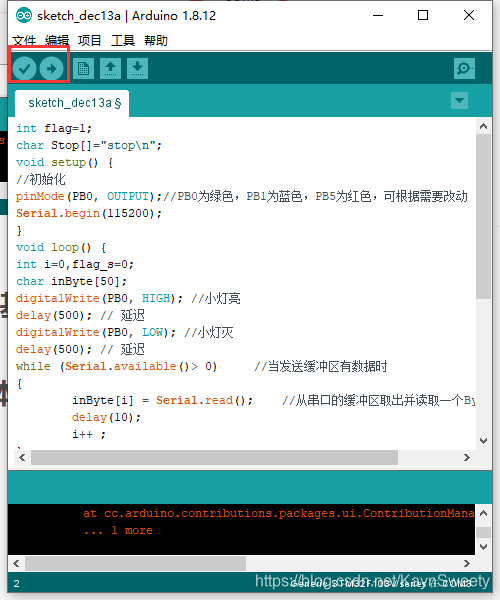
Task: Click console horizontal scrollbar left arrow
Action: click(x=16, y=563)
